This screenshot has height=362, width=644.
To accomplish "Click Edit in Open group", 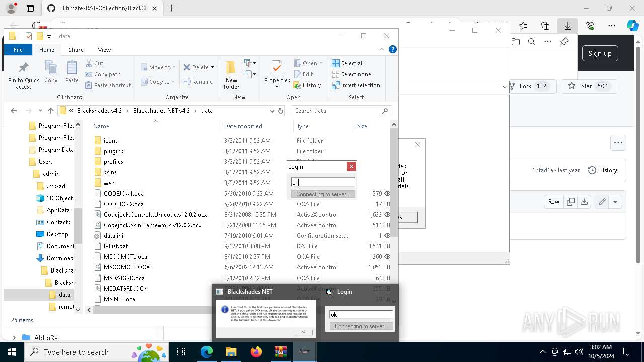I will (x=303, y=74).
